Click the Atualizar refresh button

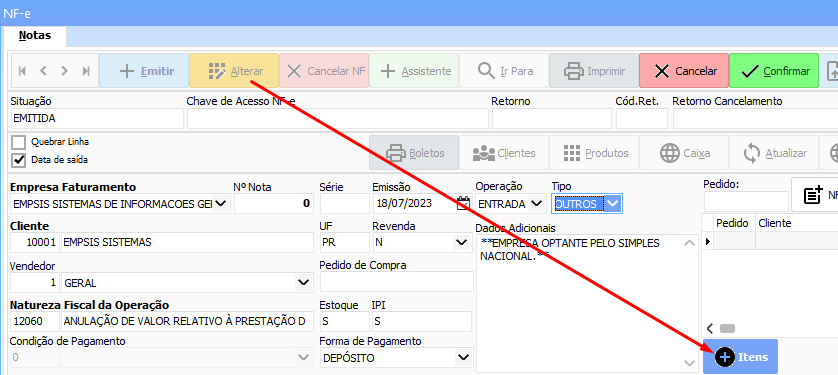773,153
